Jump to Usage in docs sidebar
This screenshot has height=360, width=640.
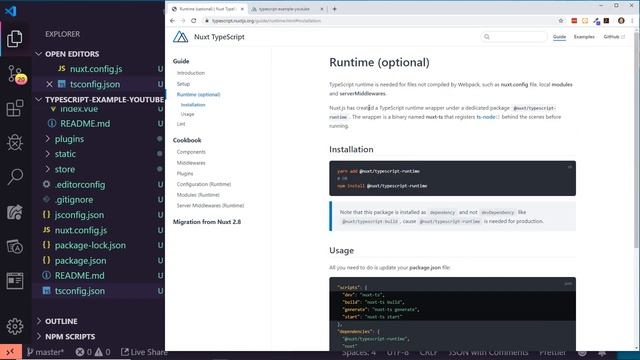pos(187,114)
